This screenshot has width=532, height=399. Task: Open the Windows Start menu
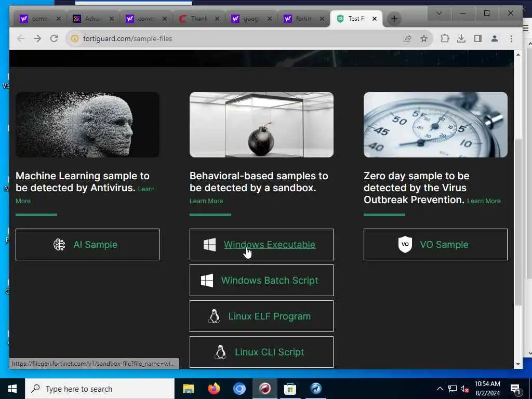(12, 389)
